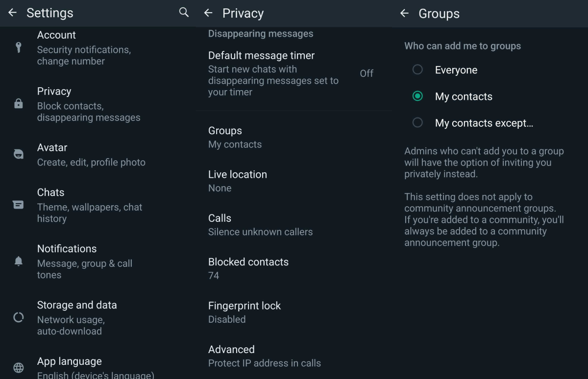Tap the back arrow in Settings header

12,13
